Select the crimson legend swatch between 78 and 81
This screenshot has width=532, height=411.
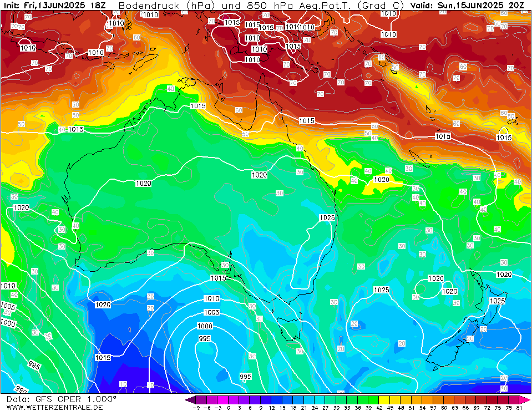[x=514, y=400]
